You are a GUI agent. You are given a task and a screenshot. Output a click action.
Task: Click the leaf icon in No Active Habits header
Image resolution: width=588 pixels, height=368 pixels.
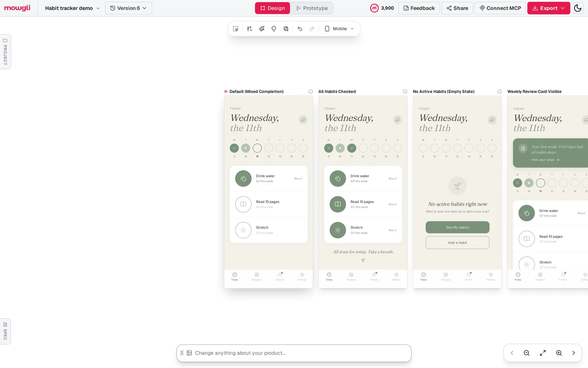point(492,120)
